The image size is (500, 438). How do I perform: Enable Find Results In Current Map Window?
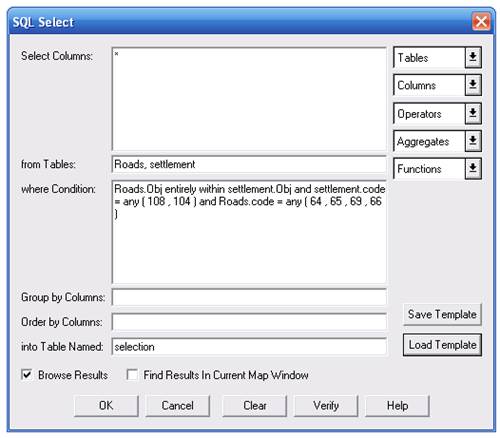click(x=132, y=375)
